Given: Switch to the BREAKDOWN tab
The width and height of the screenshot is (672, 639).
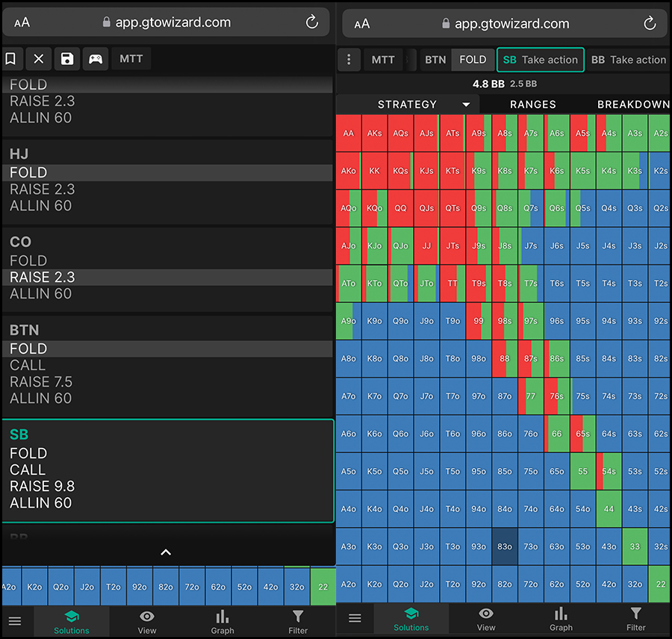Looking at the screenshot, I should [x=633, y=105].
